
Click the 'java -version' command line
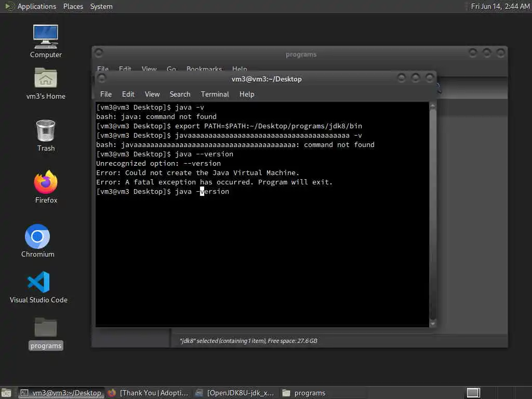coord(163,191)
